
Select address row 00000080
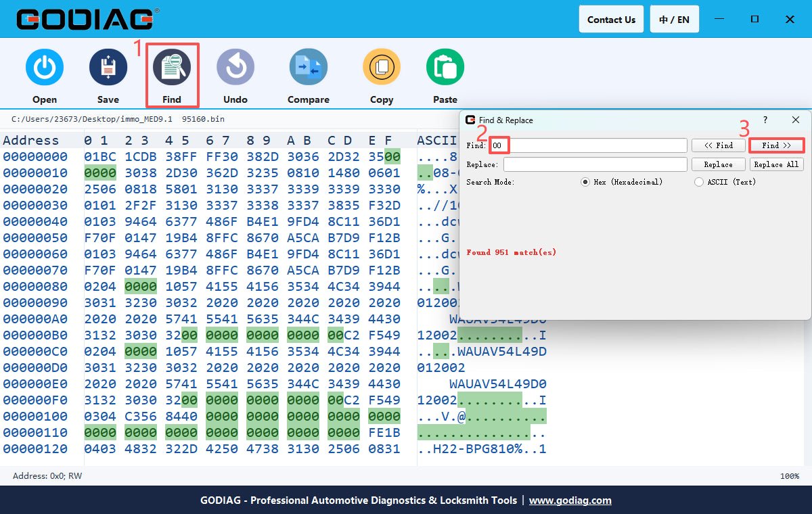click(35, 287)
